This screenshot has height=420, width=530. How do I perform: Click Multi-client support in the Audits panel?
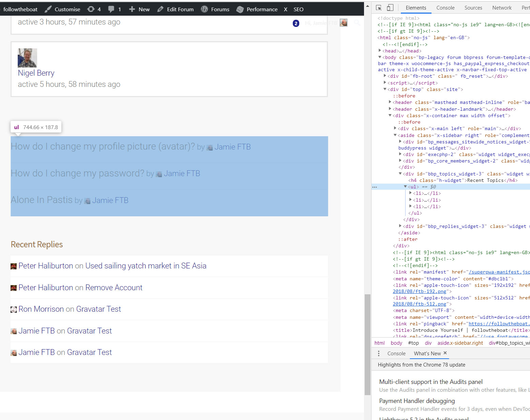click(x=431, y=382)
